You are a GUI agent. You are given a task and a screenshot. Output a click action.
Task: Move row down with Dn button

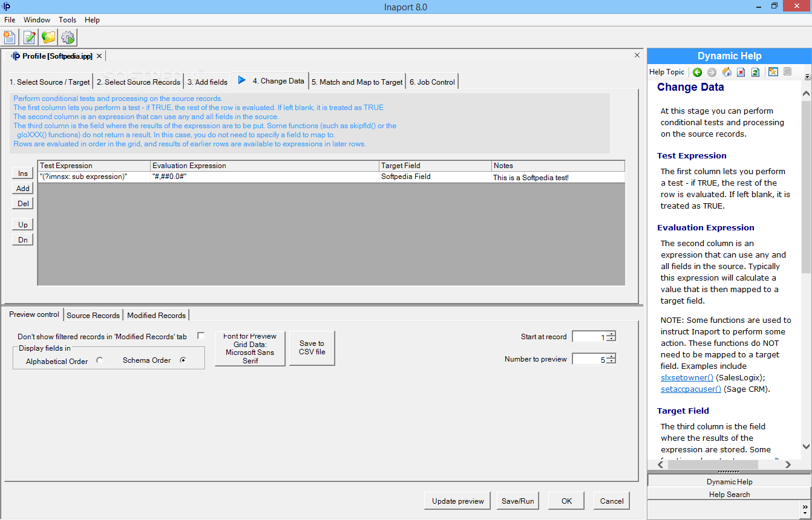(23, 239)
